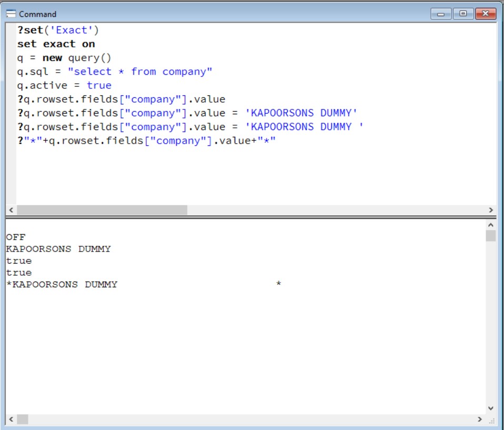Maximize the Command window

[463, 14]
